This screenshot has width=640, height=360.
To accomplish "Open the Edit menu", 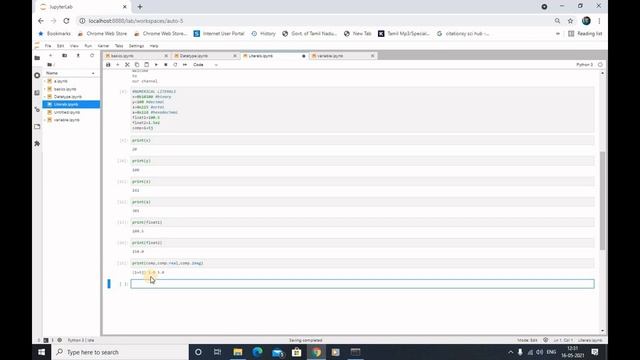I will (60, 46).
